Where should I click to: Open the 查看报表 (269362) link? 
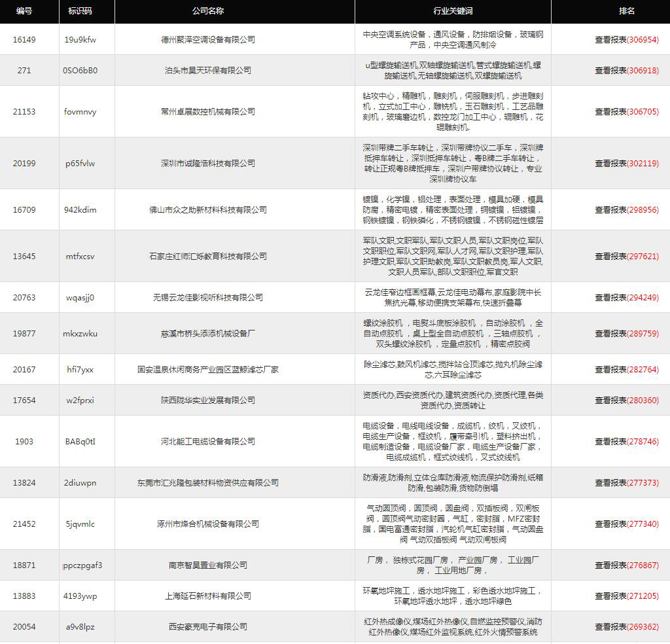tap(626, 626)
